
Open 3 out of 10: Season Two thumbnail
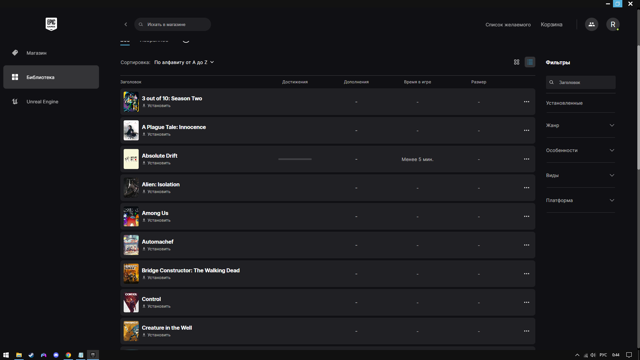131,102
